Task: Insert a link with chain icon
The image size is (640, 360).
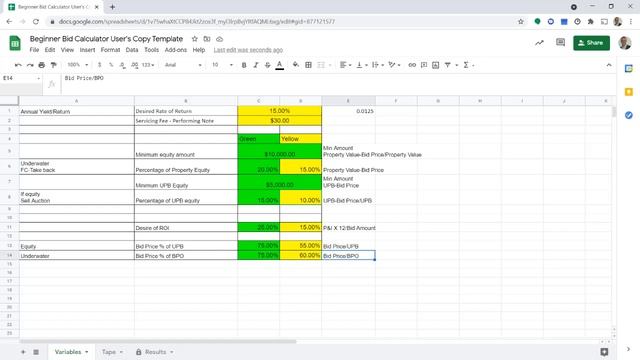Action: point(412,65)
